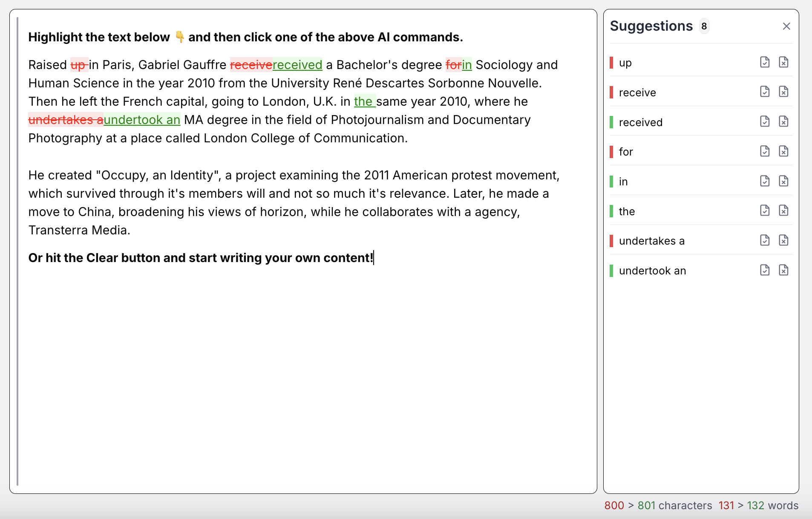Image resolution: width=812 pixels, height=519 pixels.
Task: Accept the "for" suggestion icon
Action: click(765, 151)
